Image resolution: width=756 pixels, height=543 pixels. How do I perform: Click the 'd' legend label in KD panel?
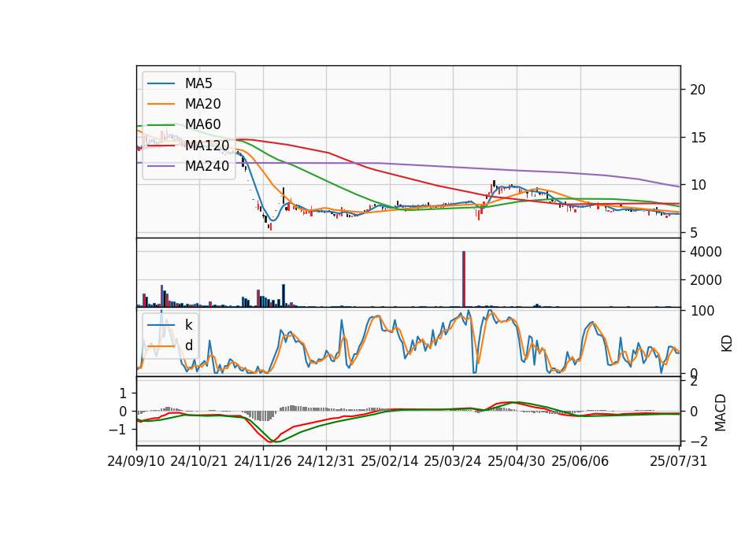(188, 345)
